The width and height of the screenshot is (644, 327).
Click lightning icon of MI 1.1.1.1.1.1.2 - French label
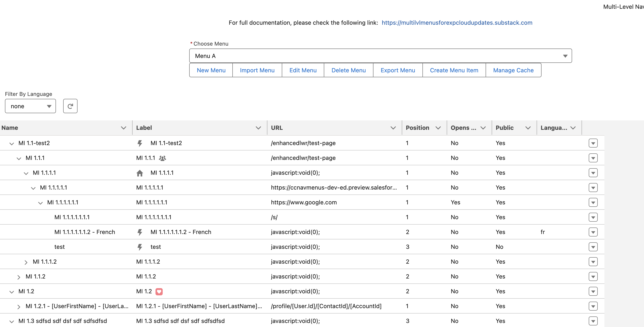[x=140, y=232]
